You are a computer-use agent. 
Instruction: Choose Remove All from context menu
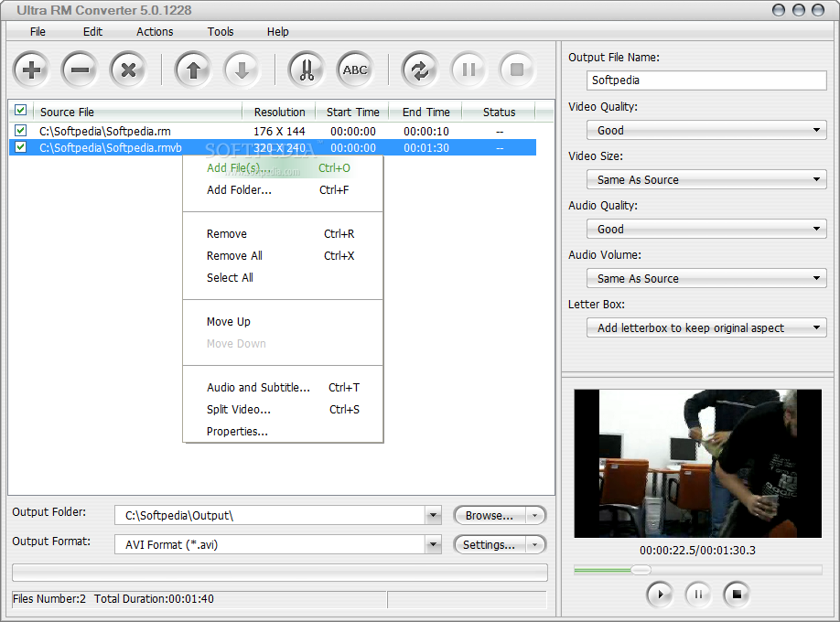click(x=283, y=256)
